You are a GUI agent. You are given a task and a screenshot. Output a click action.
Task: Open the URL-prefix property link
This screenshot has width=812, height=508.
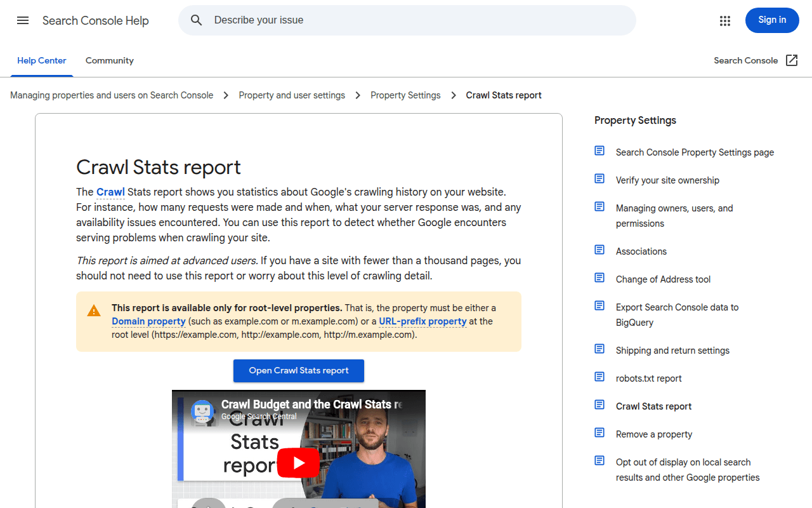click(x=422, y=321)
